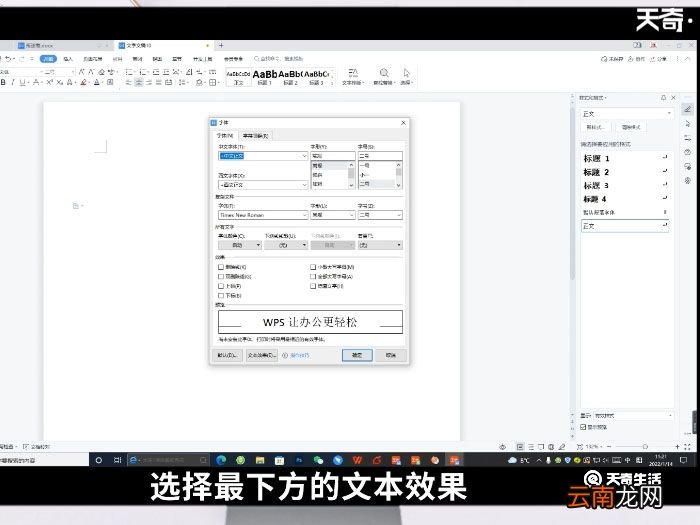Screen dimensions: 700x525
Task: Enable the Hidden text checkbox
Action: click(313, 286)
